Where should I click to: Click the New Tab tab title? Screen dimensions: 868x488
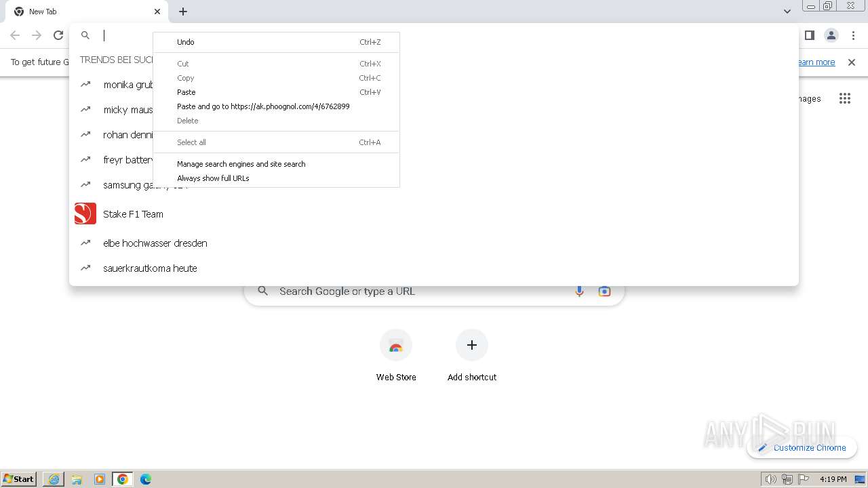point(43,12)
